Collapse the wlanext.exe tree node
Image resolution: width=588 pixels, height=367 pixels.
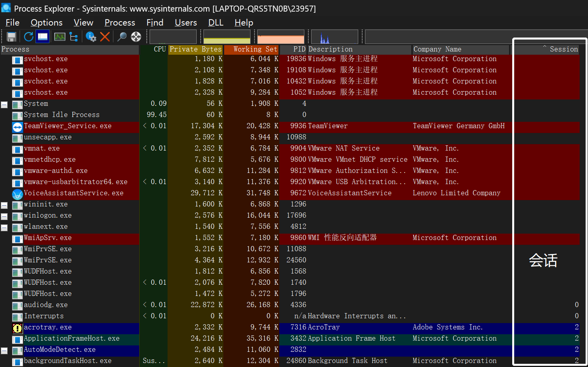pos(4,228)
